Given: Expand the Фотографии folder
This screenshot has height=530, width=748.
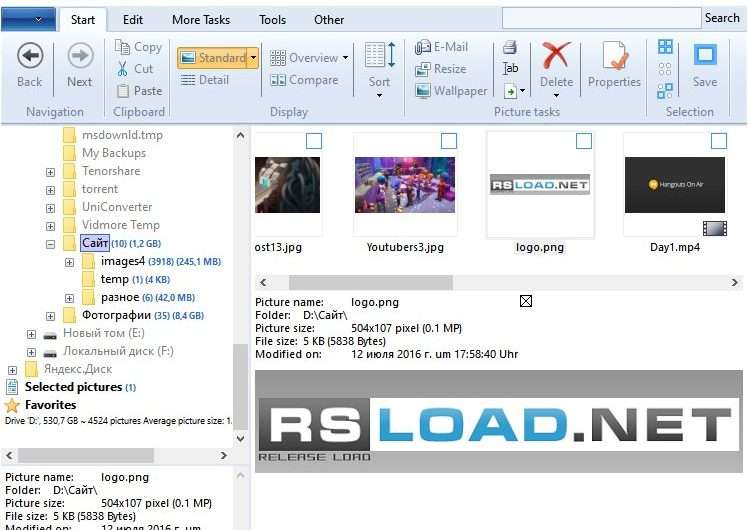Looking at the screenshot, I should 50,316.
